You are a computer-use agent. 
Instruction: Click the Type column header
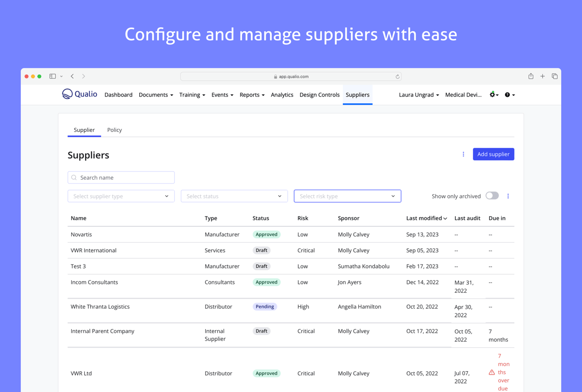tap(211, 219)
